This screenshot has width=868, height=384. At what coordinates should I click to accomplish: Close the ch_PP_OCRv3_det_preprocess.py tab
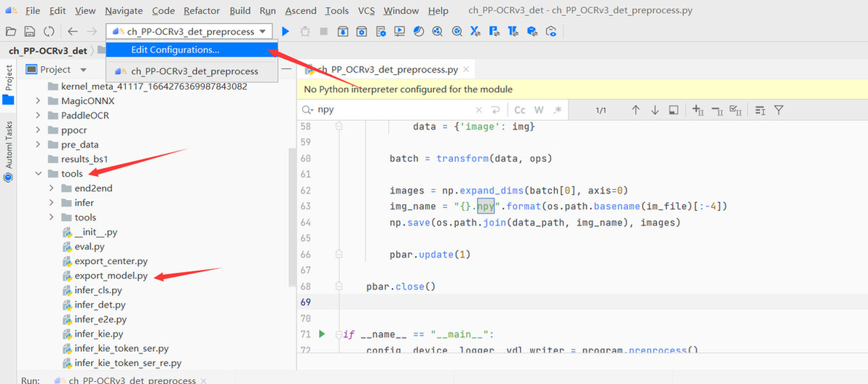(466, 70)
